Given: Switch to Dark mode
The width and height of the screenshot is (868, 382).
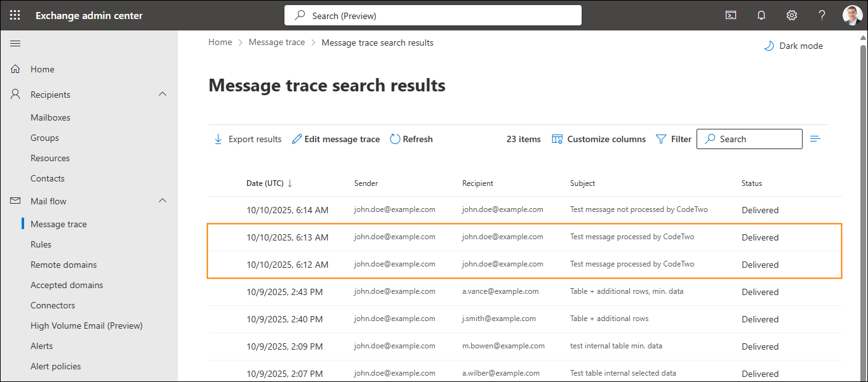Looking at the screenshot, I should pyautogui.click(x=792, y=45).
